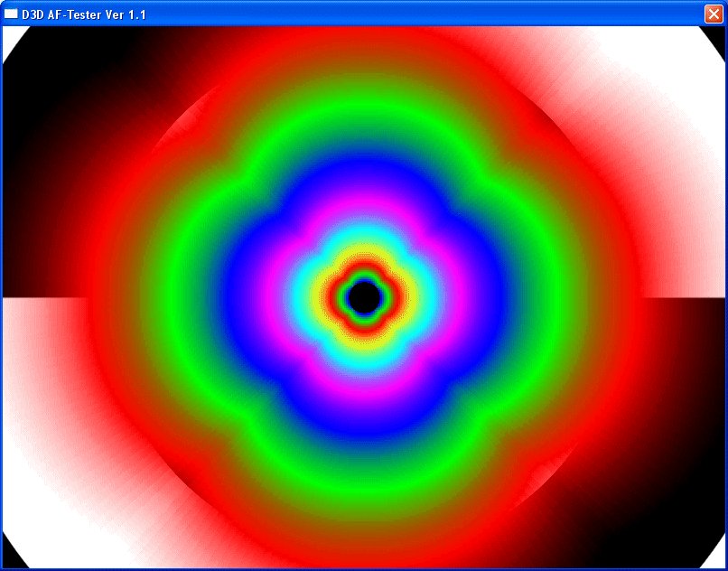The width and height of the screenshot is (728, 571).
Task: Click the D3D AF-Tester Ver 1.1 title
Action: (x=84, y=14)
